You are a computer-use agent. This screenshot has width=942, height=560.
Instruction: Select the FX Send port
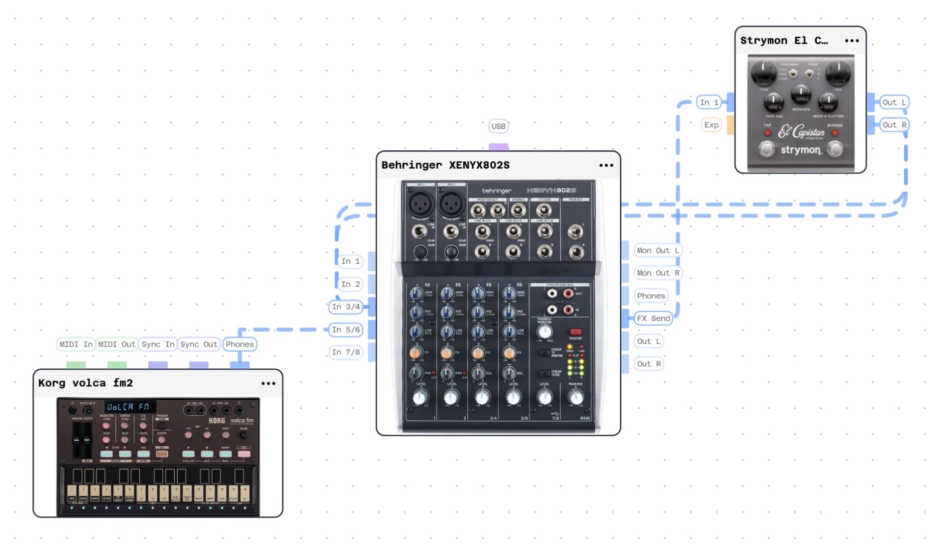coord(653,318)
